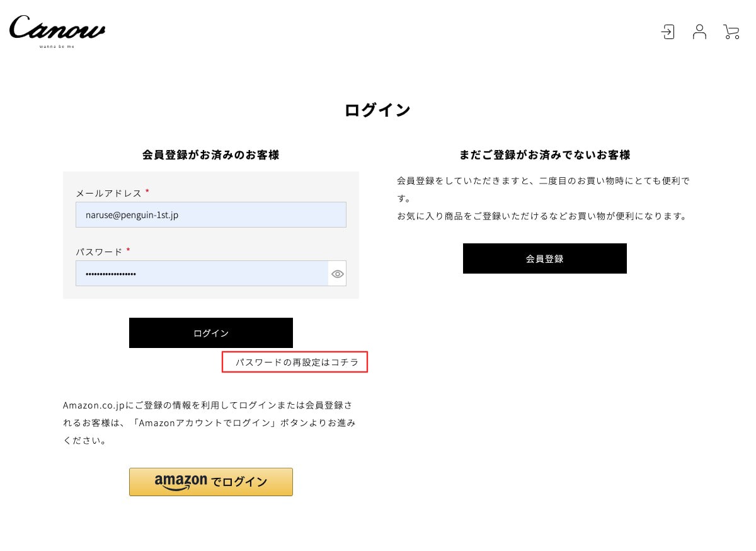Click the red asterisk beside パスワード

(128, 250)
